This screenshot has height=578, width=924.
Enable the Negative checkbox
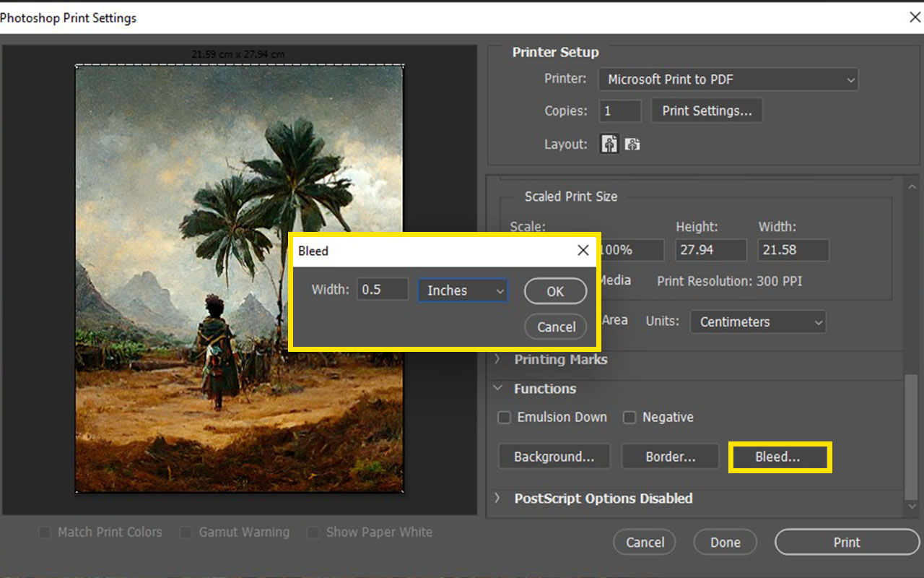[x=629, y=417]
